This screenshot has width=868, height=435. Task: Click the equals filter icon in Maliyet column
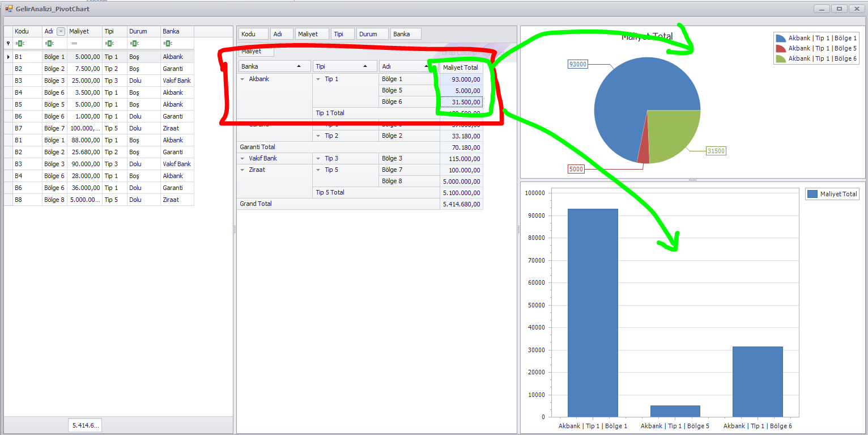(x=74, y=43)
